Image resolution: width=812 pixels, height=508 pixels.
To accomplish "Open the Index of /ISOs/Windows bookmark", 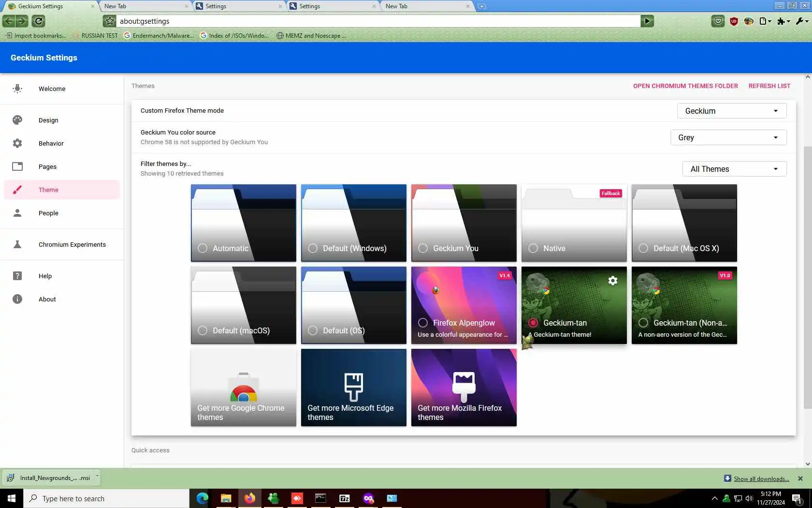I will point(234,35).
